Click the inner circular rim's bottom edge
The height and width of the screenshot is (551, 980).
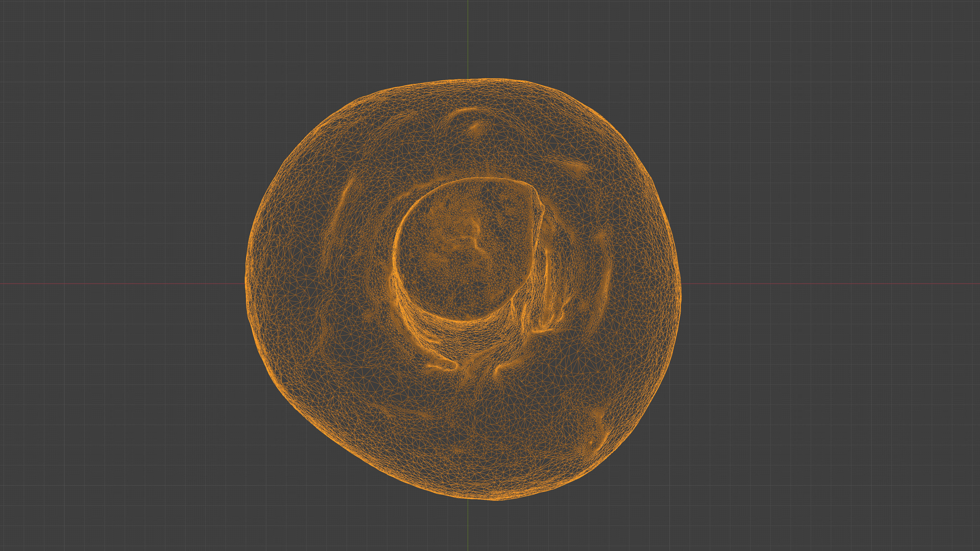pos(466,321)
